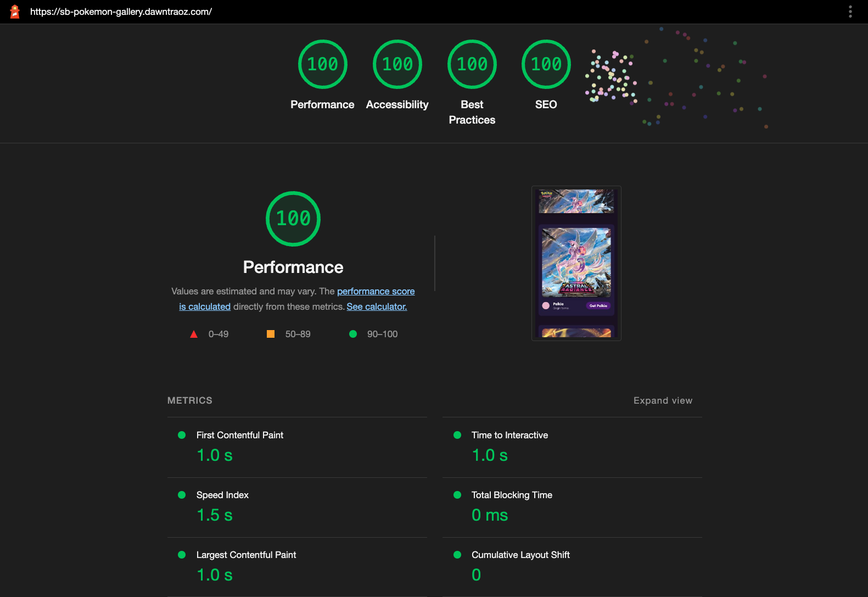
Task: Click the 'SEO' label under gauge
Action: click(546, 104)
